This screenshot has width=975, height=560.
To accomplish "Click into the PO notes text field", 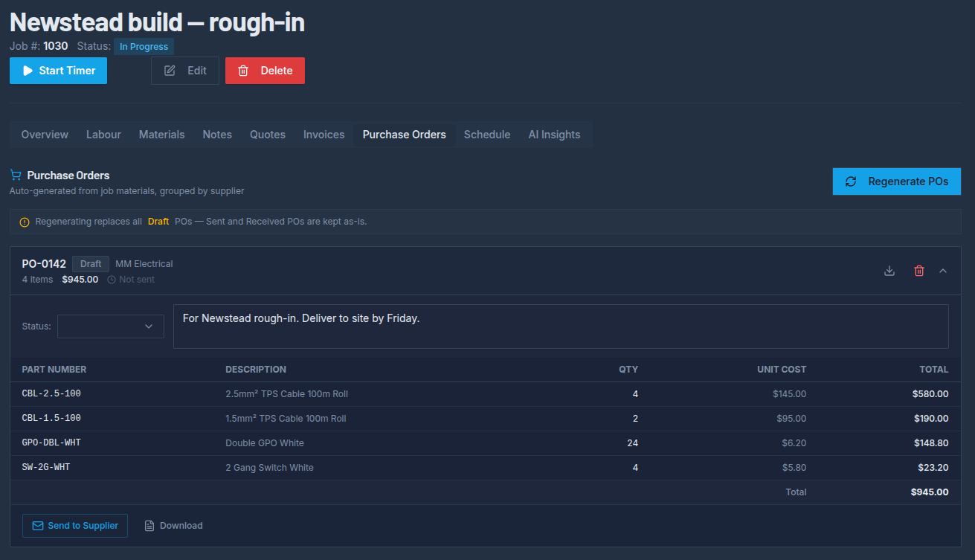I will pyautogui.click(x=561, y=326).
